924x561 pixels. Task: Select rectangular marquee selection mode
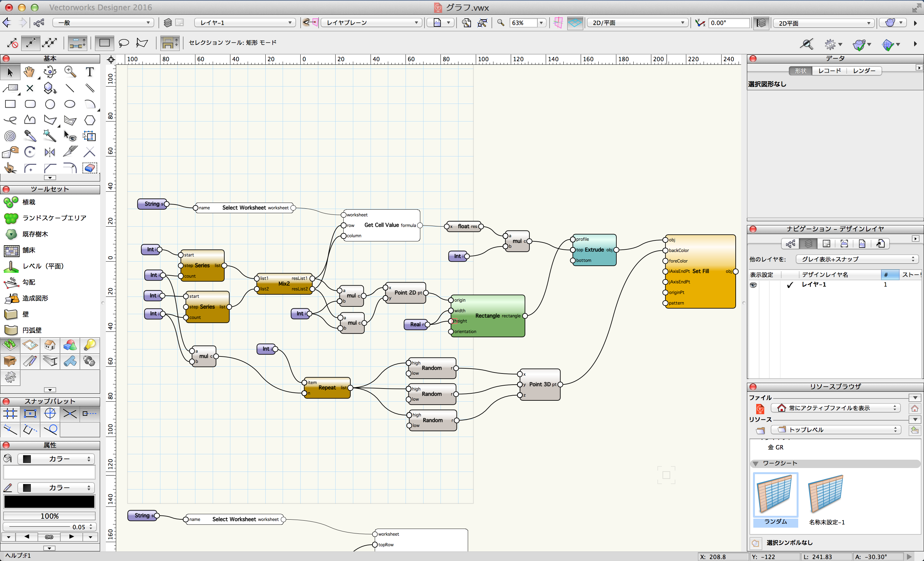tap(104, 43)
